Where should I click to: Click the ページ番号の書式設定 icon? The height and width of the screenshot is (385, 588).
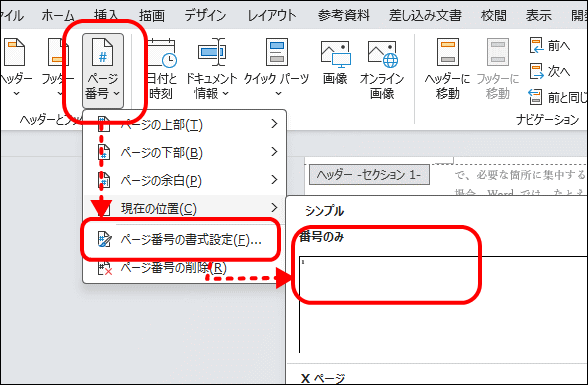[x=104, y=240]
